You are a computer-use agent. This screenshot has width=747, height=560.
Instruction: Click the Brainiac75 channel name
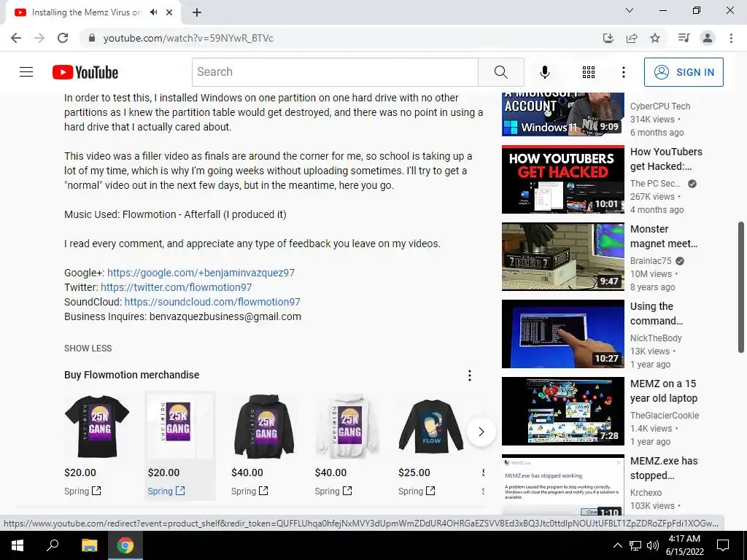(651, 261)
